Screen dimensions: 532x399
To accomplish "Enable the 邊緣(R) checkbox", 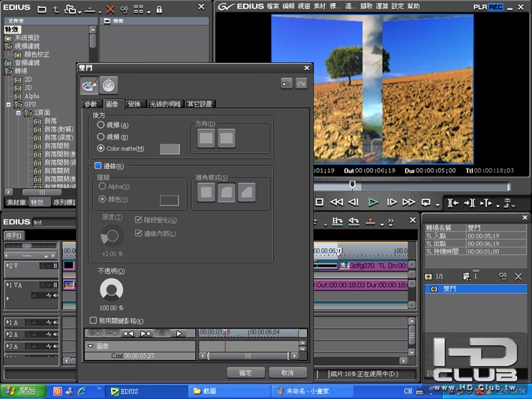I will pos(98,166).
